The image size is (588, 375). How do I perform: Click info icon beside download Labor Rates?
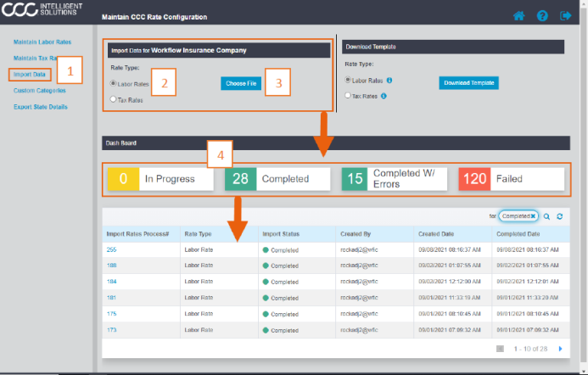click(x=389, y=81)
